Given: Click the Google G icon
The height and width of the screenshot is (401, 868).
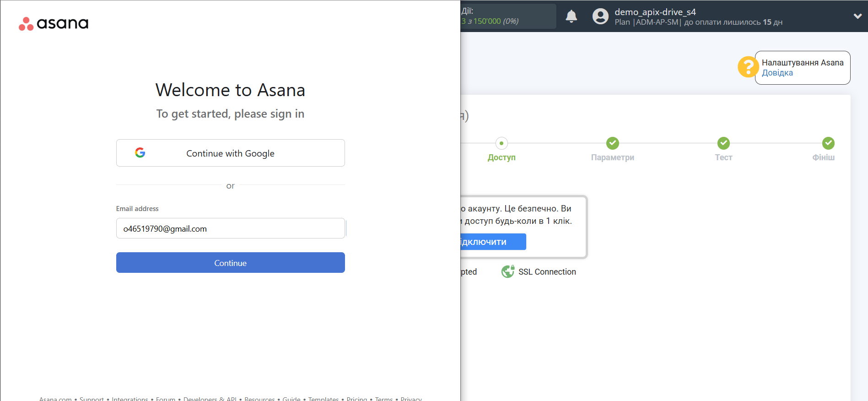Looking at the screenshot, I should [140, 153].
